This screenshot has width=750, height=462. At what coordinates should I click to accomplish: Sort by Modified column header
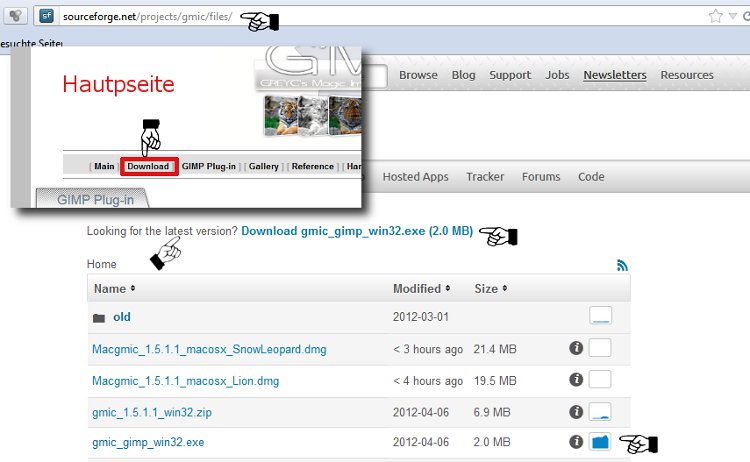point(421,289)
